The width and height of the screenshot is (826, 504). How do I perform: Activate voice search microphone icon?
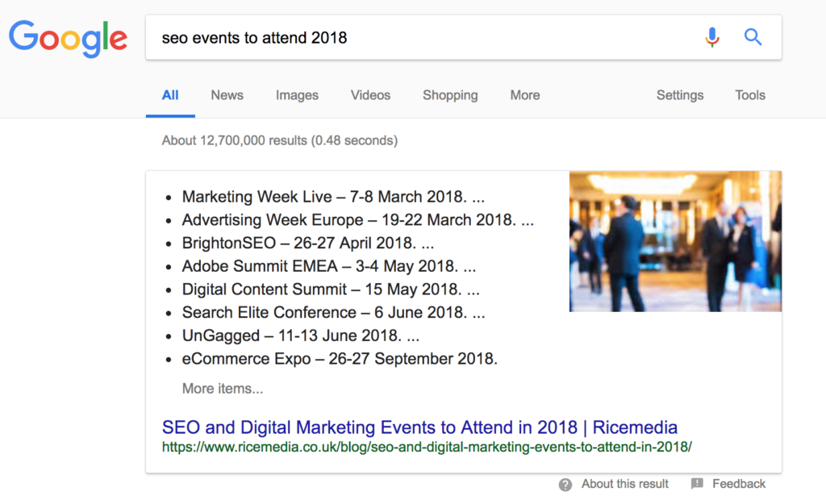712,37
